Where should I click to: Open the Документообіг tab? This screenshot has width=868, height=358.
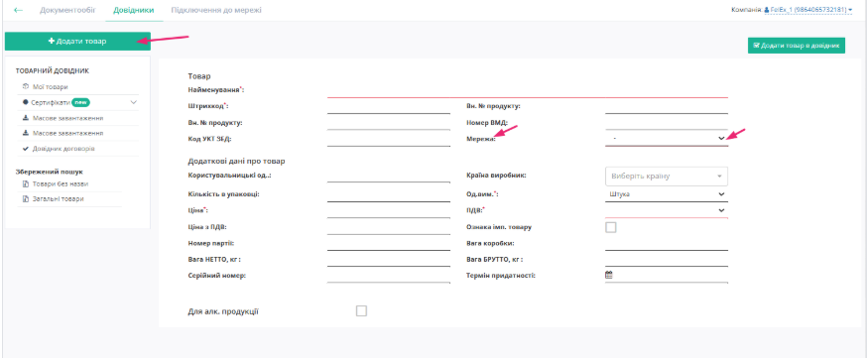coord(67,11)
